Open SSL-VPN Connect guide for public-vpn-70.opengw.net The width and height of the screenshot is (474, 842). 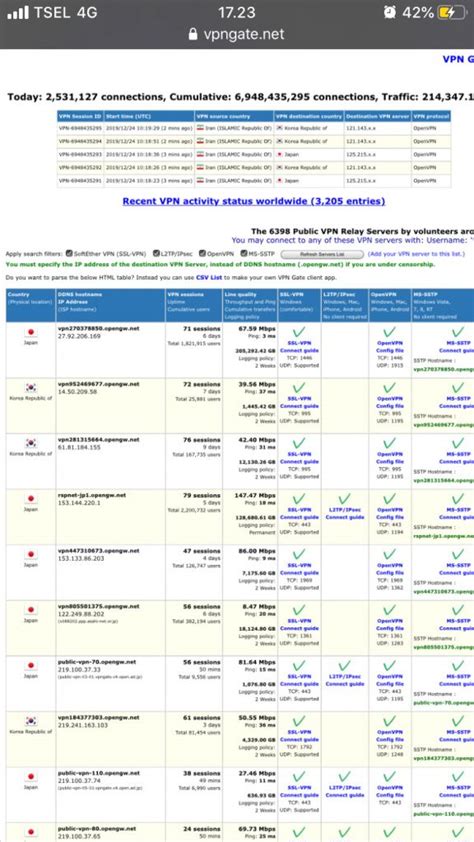(x=299, y=680)
